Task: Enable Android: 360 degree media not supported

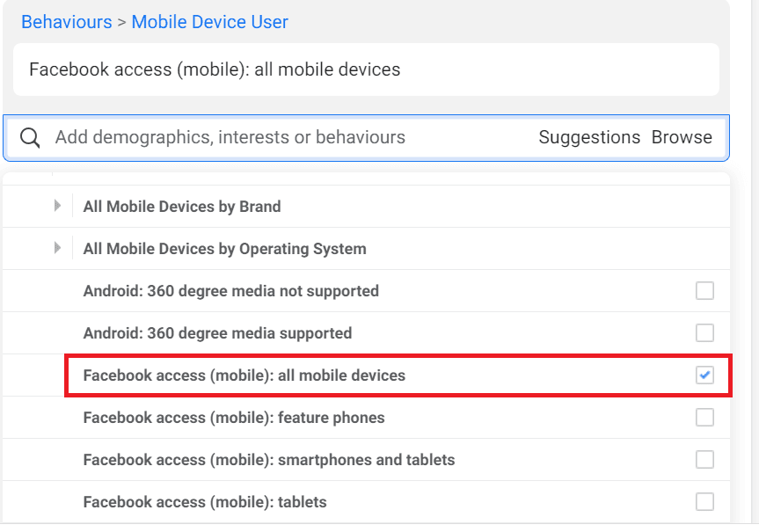Action: 704,290
